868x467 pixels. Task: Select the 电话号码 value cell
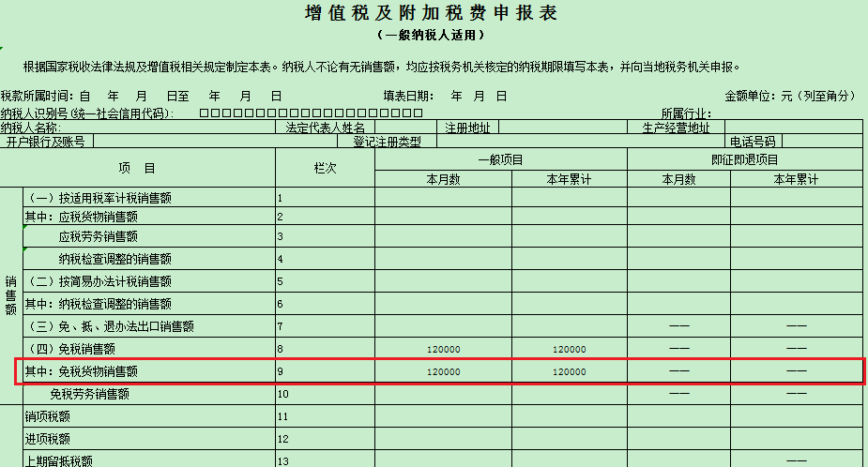822,142
